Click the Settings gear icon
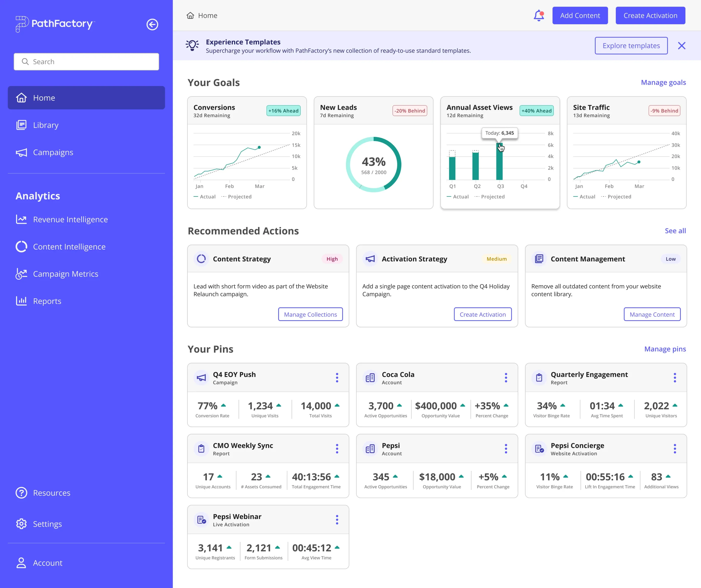701x588 pixels. [21, 524]
